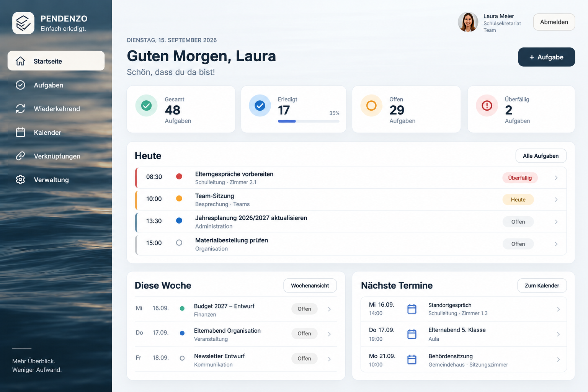Click the 08:30 time entry
The height and width of the screenshot is (392, 588).
[x=154, y=177]
